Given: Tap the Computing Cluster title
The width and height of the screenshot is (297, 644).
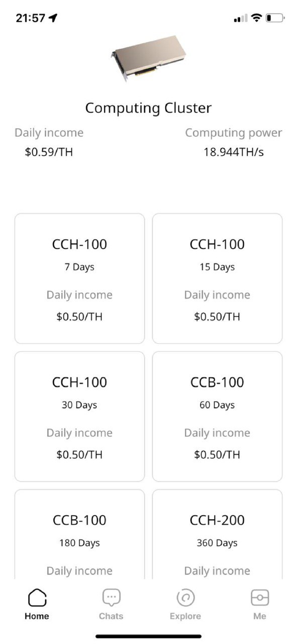Looking at the screenshot, I should coord(148,108).
